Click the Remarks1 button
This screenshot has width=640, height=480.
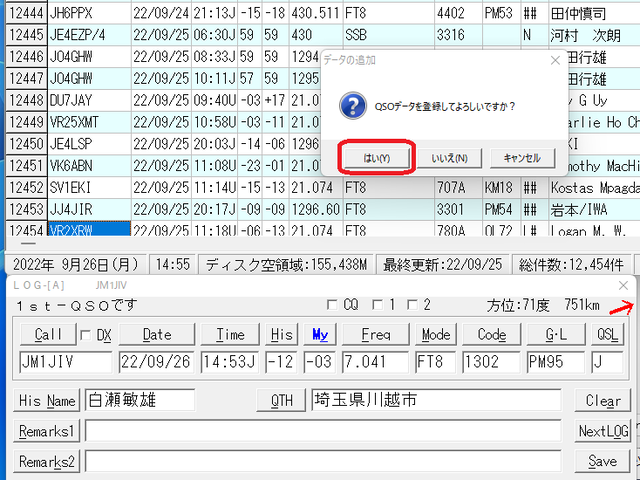point(47,431)
